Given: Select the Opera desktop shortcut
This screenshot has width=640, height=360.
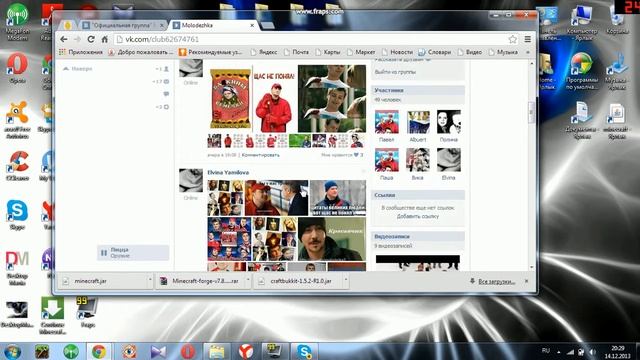Looking at the screenshot, I should [x=18, y=68].
